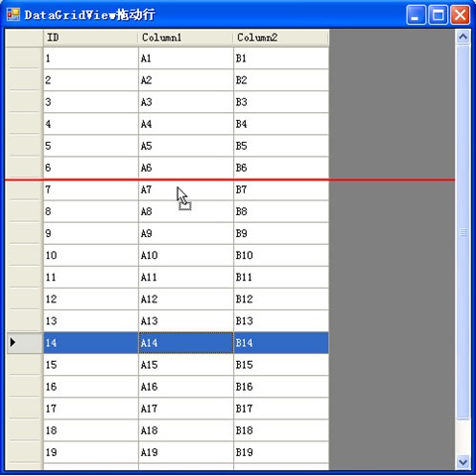Click the ID column header
This screenshot has height=476, width=476.
(90, 38)
